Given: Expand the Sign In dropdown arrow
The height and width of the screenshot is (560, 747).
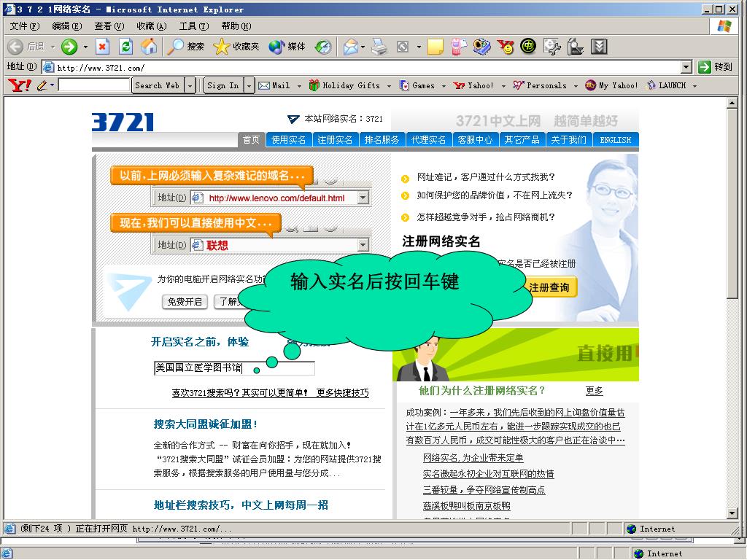Looking at the screenshot, I should 249,86.
